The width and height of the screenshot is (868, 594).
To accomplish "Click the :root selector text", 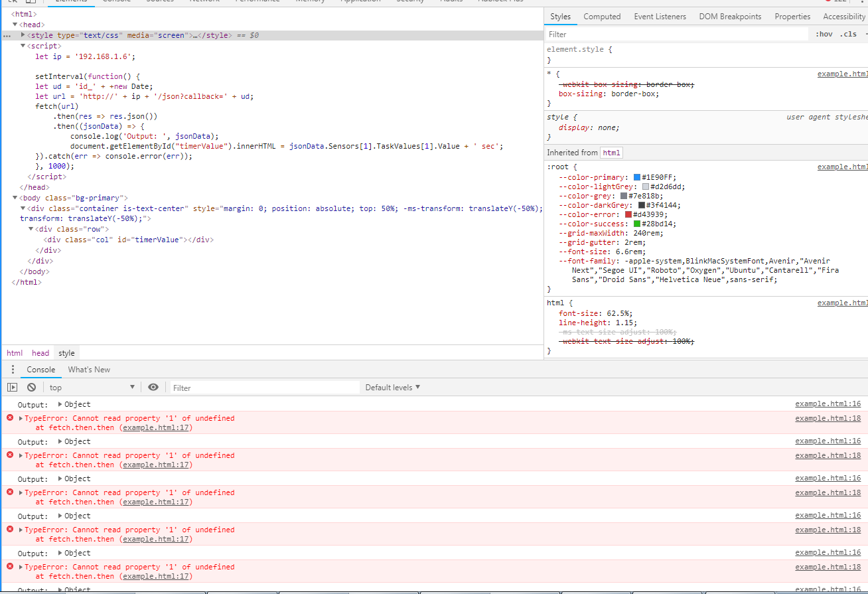I will pos(558,167).
